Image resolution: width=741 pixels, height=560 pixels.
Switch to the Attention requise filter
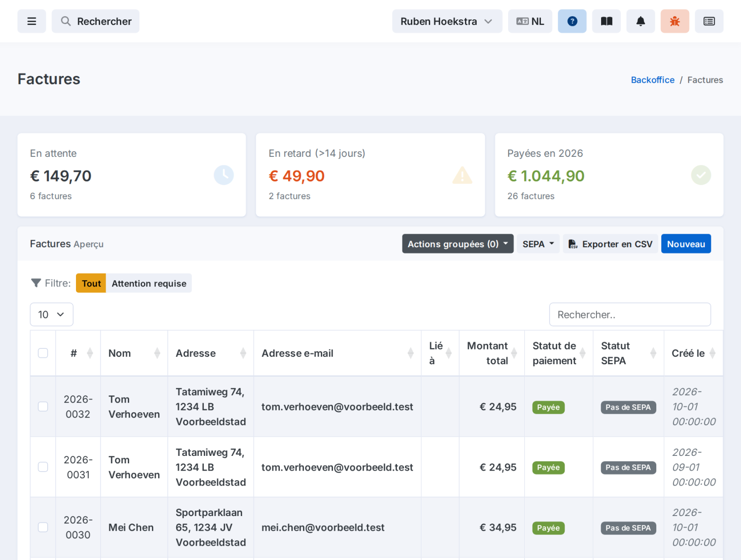(x=149, y=283)
